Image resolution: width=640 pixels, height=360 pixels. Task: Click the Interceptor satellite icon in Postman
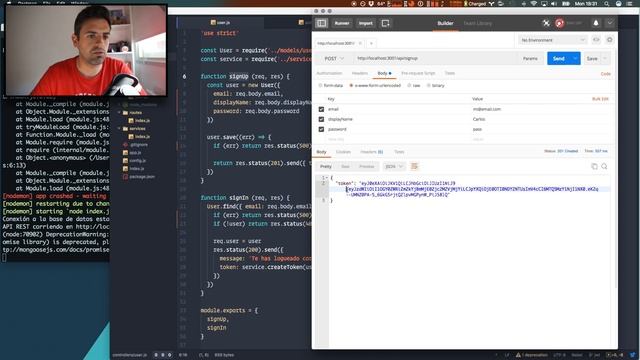[546, 23]
